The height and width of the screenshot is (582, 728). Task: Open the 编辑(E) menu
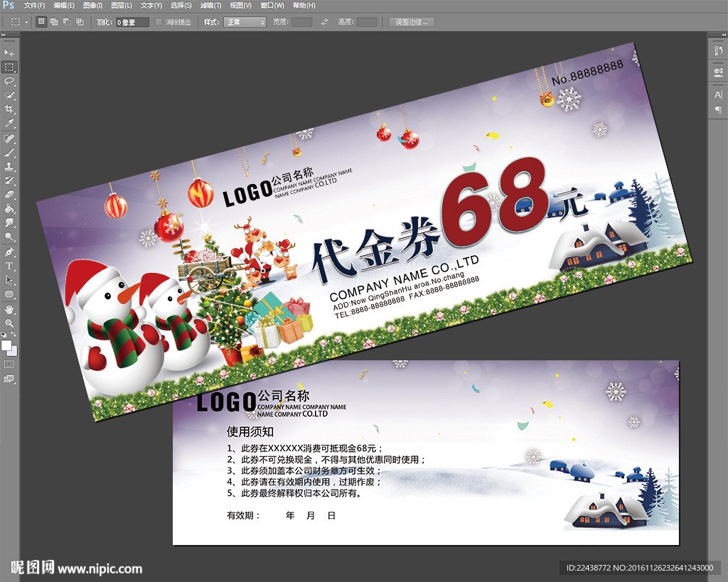pyautogui.click(x=64, y=6)
